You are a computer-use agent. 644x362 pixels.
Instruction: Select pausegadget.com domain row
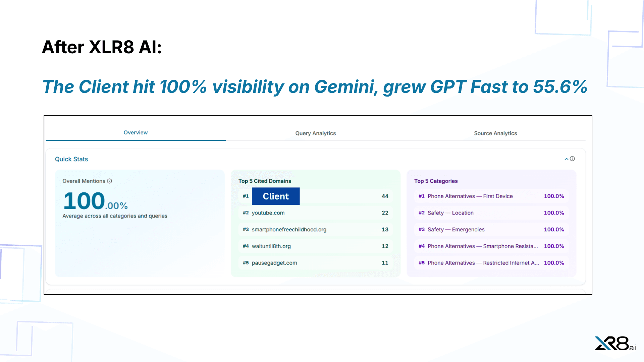click(315, 263)
